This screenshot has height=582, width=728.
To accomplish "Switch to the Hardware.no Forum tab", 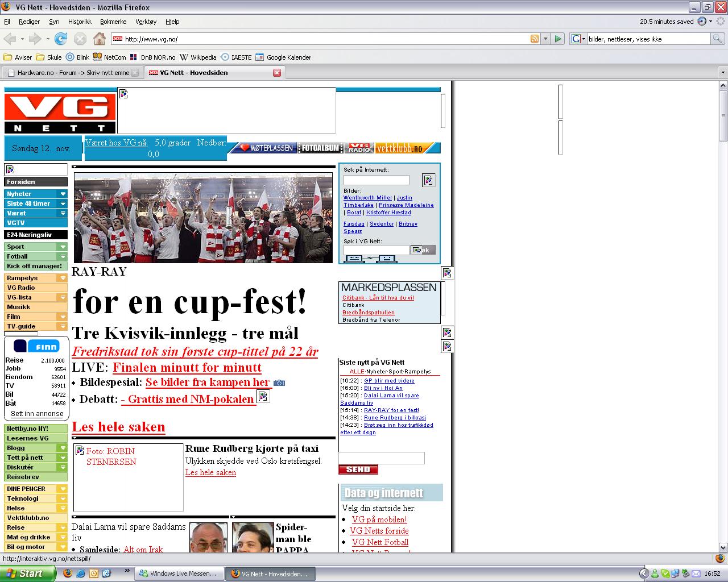I will (72, 73).
